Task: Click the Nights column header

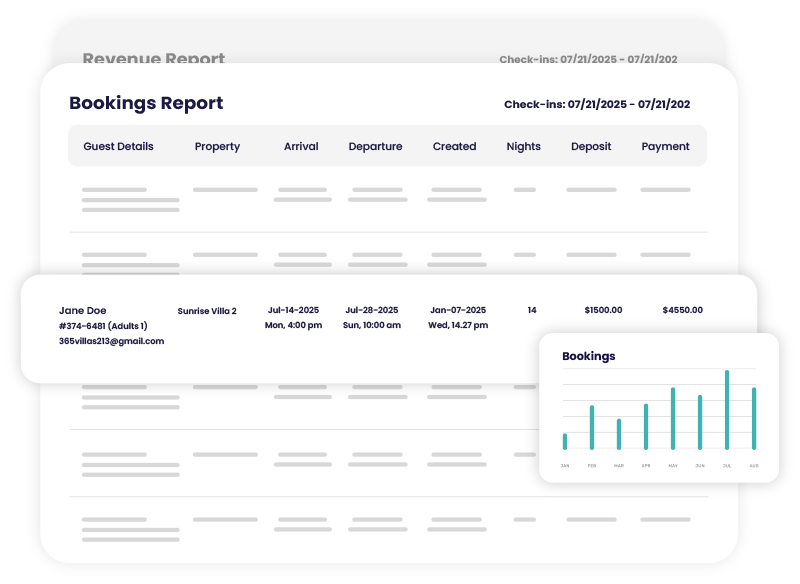Action: tap(523, 146)
